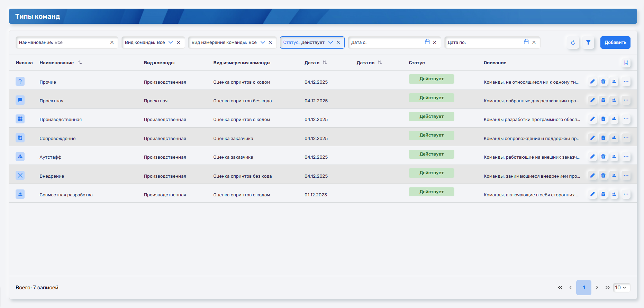Click the Наименование filter input field

62,43
